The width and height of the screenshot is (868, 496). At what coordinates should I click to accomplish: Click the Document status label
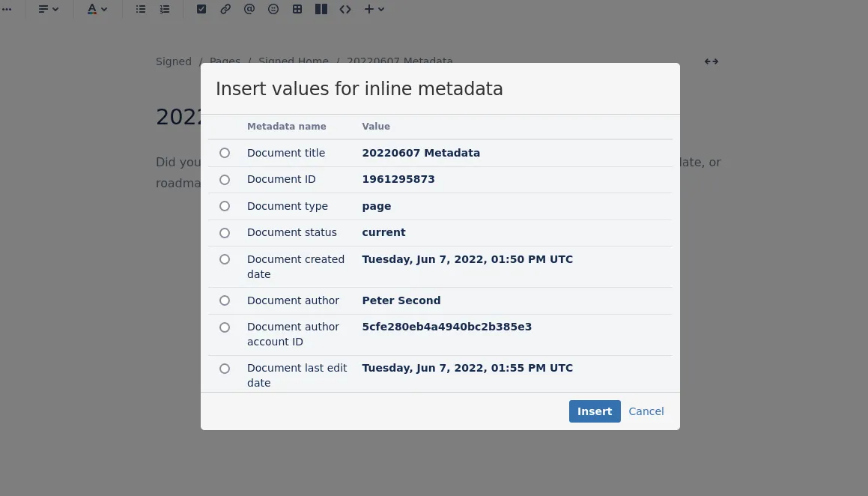pos(292,232)
